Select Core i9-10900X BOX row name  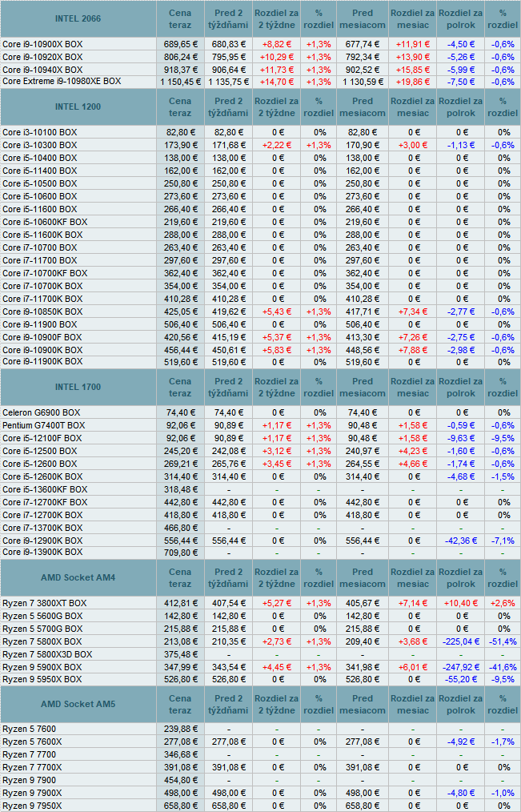pyautogui.click(x=42, y=44)
